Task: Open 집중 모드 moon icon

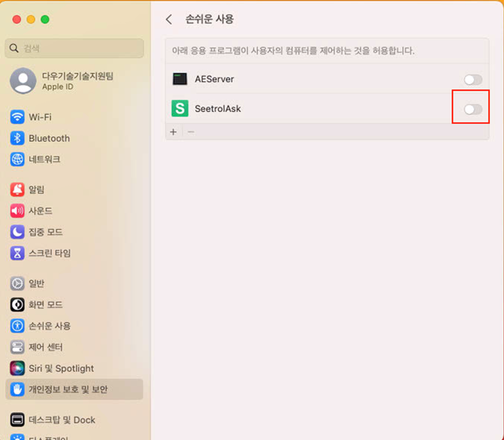Action: [18, 232]
